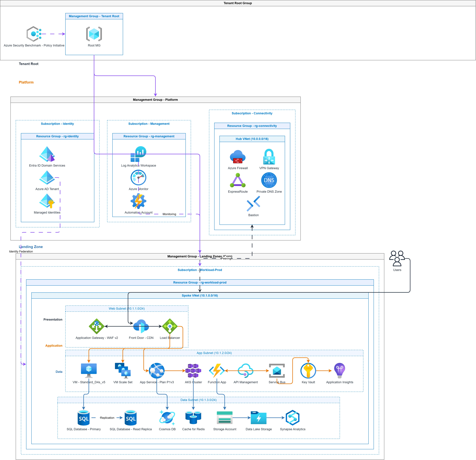476x460 pixels.
Task: Click the Spoke VNet (10.1.0.0/16) header
Action: 200,296
